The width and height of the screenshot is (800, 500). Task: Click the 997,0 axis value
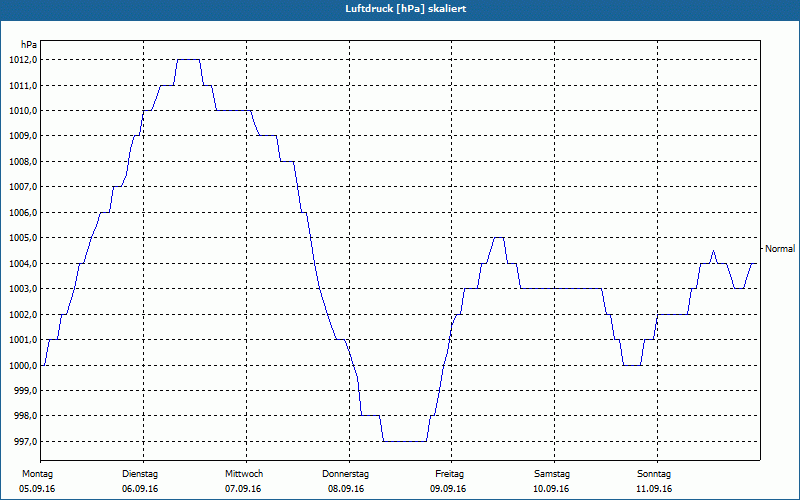[25, 441]
